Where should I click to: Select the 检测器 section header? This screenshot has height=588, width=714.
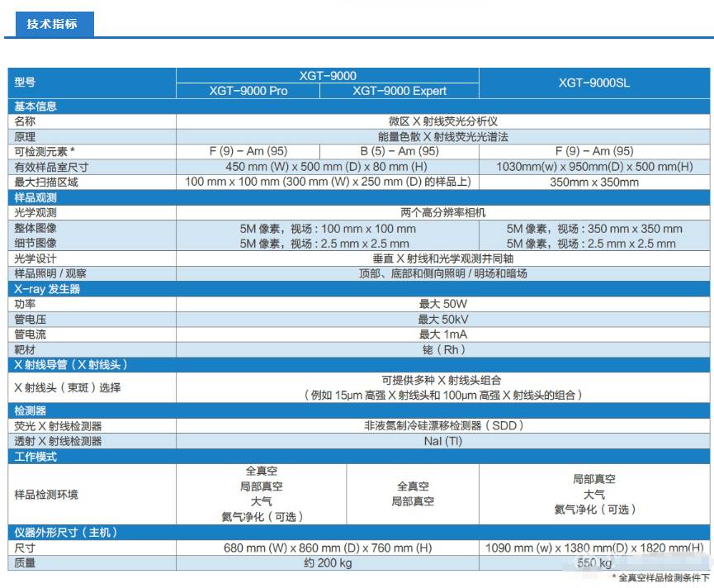[x=31, y=410]
